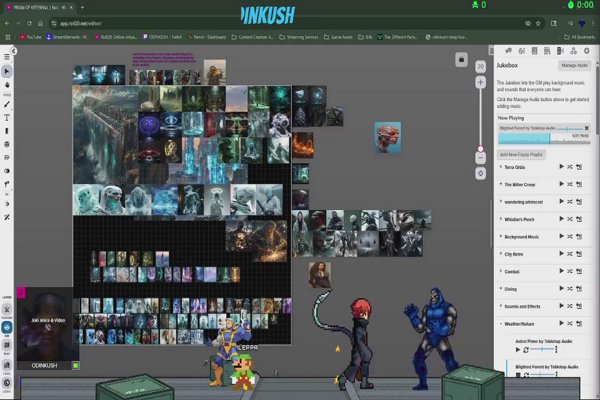Click the canvas zoom out minus button
Screen dimensions: 600x400
[x=480, y=158]
